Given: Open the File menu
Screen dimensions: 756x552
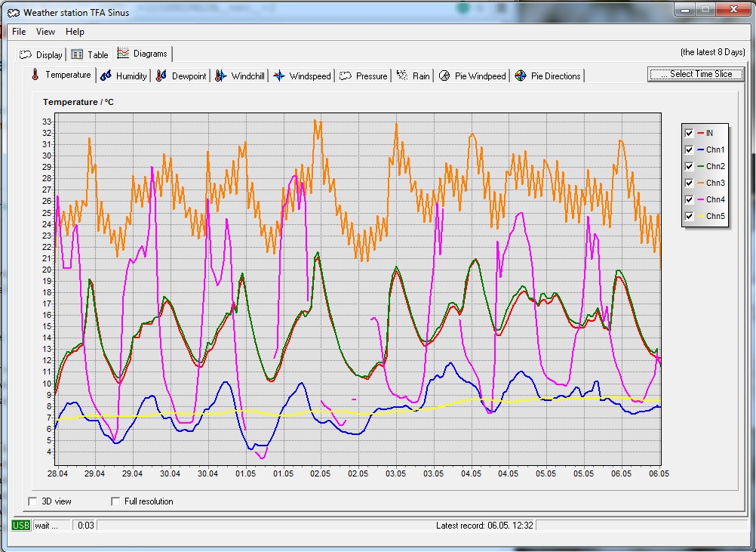Looking at the screenshot, I should pyautogui.click(x=19, y=32).
